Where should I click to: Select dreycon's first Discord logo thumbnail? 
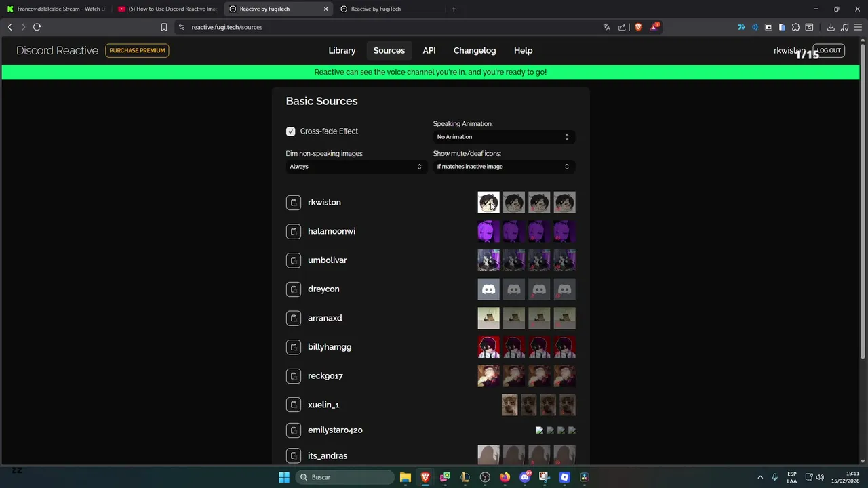click(488, 289)
